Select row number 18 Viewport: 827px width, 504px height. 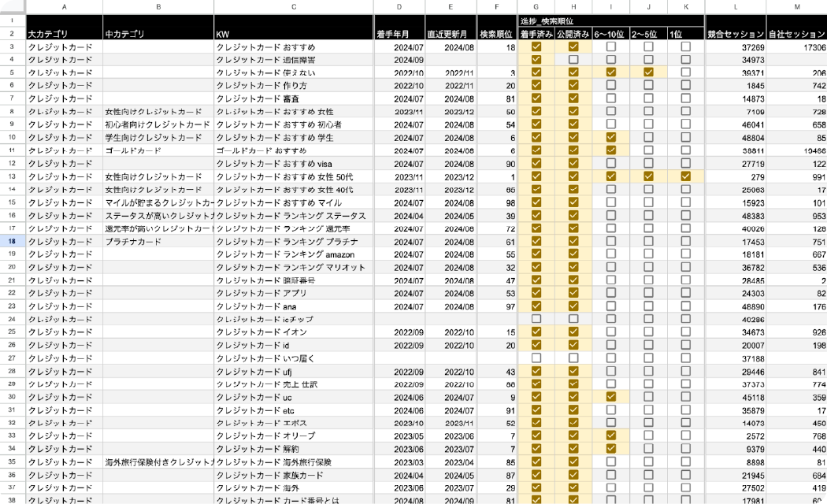click(11, 241)
